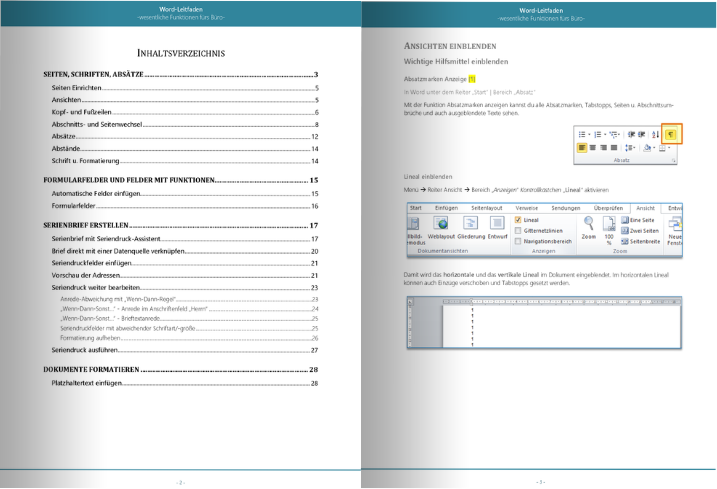Viewport: 717px width, 489px height.
Task: Select the Weblayout view icon
Action: point(440,223)
